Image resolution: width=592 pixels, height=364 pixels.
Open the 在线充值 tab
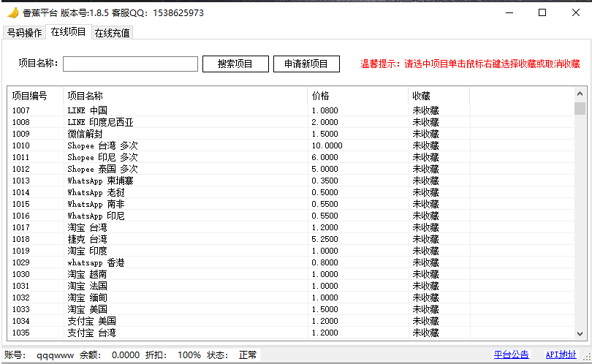[x=112, y=33]
